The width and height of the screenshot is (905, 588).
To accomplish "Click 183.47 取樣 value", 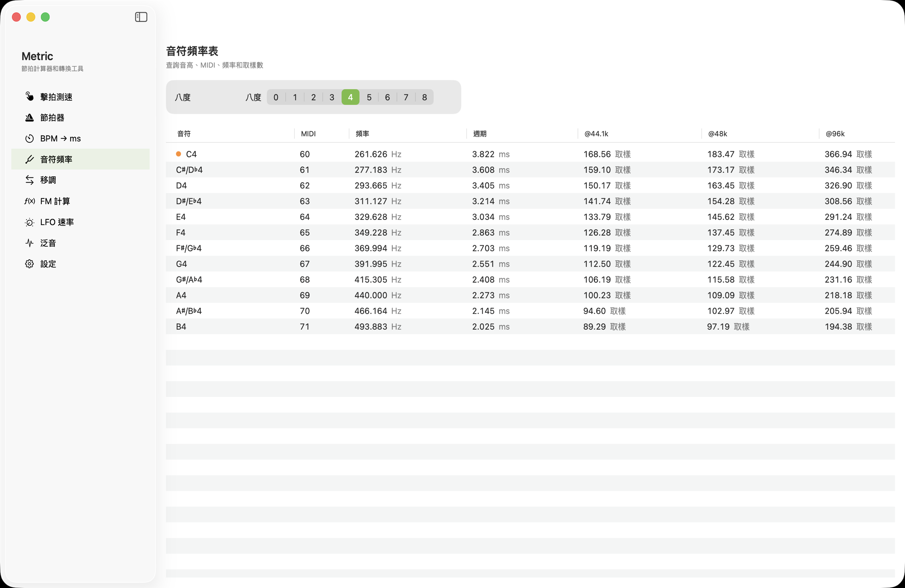I will [x=731, y=154].
